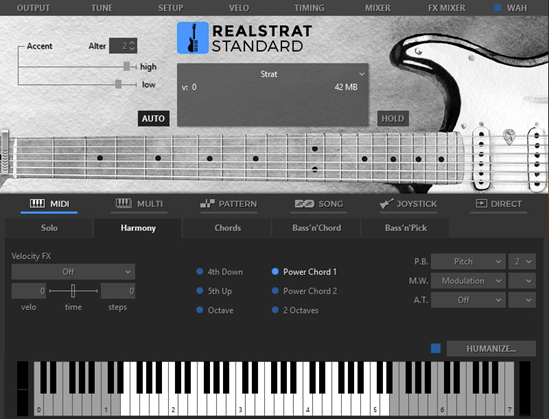Click the HUMANIZE... button
The image size is (549, 419).
pos(491,349)
